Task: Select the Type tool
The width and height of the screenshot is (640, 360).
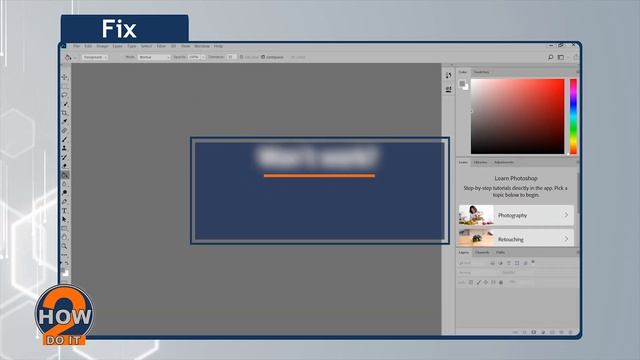Action: [64, 211]
